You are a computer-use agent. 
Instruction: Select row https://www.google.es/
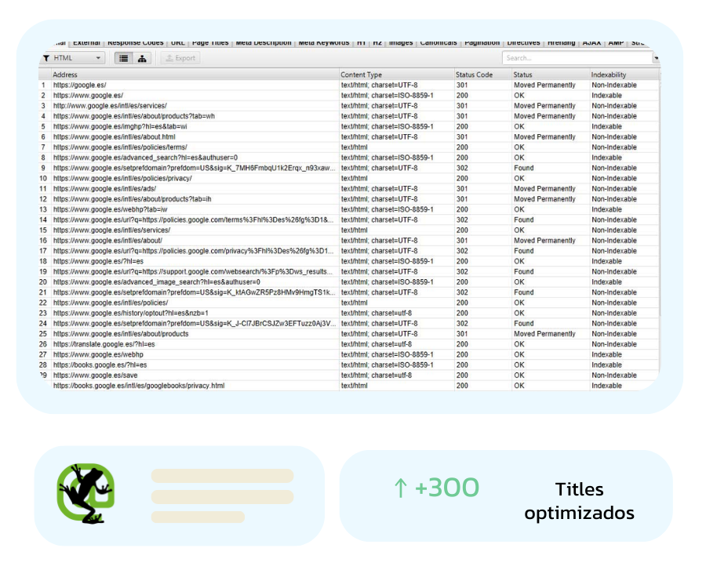click(x=88, y=96)
